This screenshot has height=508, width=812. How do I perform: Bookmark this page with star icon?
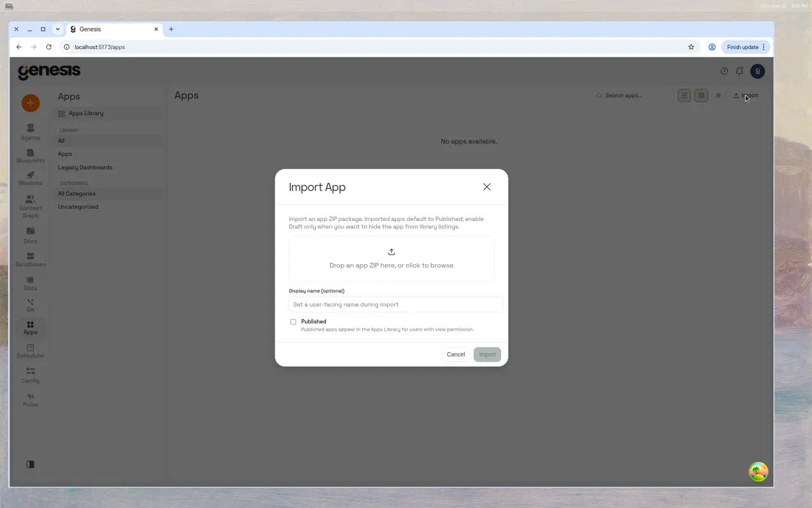(x=691, y=47)
